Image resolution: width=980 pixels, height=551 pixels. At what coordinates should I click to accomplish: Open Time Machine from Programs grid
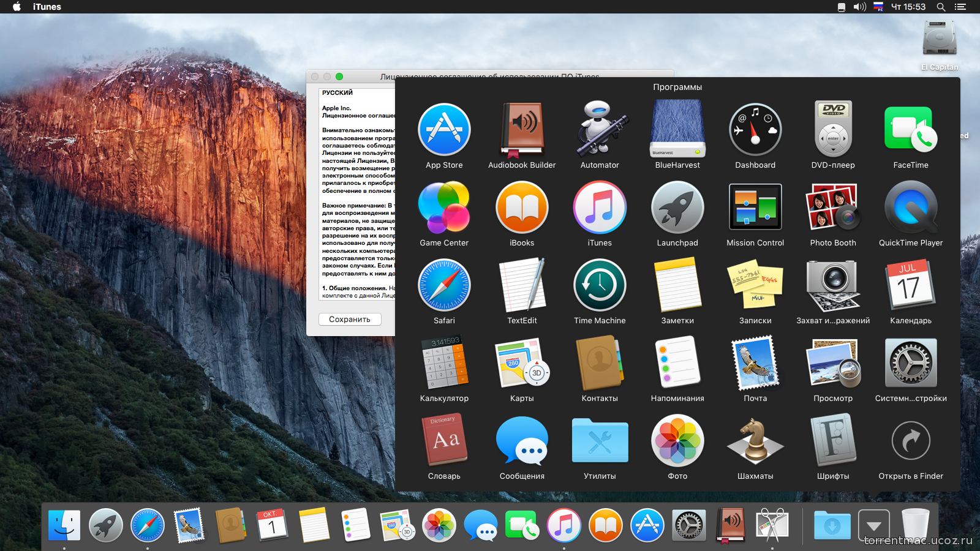pyautogui.click(x=600, y=285)
